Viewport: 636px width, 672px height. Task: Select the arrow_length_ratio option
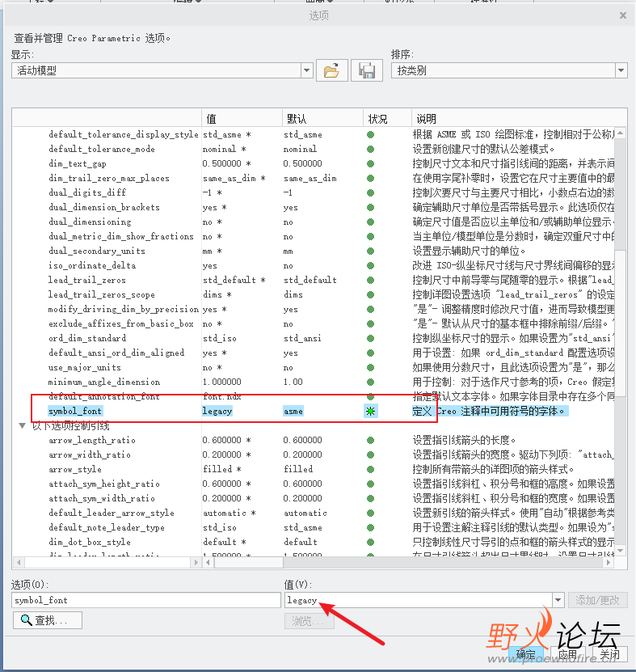(91, 440)
